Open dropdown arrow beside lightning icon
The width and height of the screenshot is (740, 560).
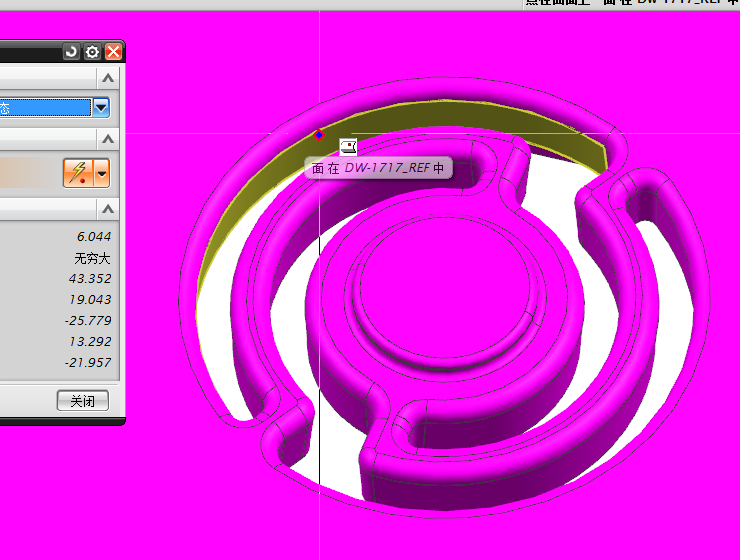pos(101,174)
